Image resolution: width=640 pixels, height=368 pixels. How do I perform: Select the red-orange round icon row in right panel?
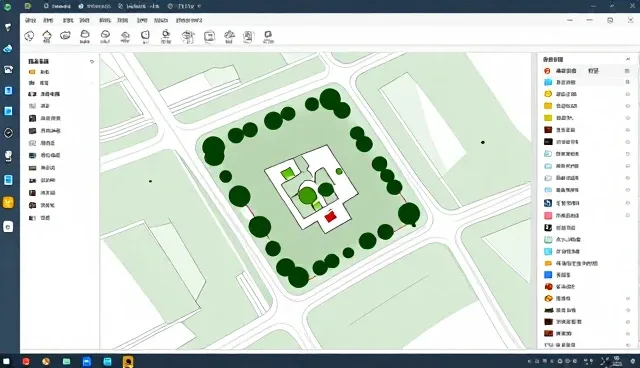tap(584, 71)
